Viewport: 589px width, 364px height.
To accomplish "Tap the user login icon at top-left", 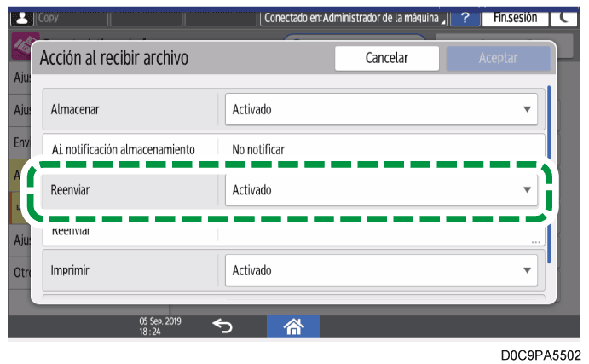I will tap(21, 17).
